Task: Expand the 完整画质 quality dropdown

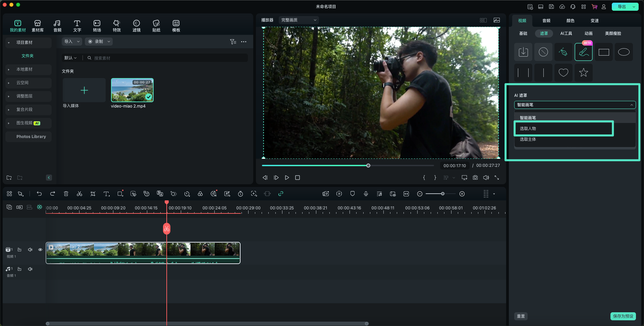Action: click(x=299, y=20)
